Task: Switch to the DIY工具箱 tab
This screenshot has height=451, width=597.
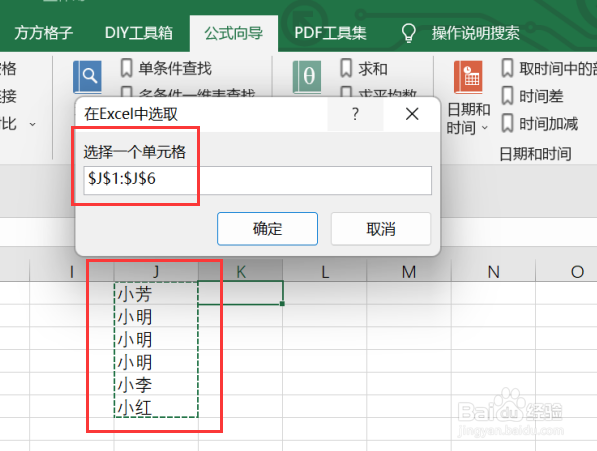Action: tap(139, 33)
